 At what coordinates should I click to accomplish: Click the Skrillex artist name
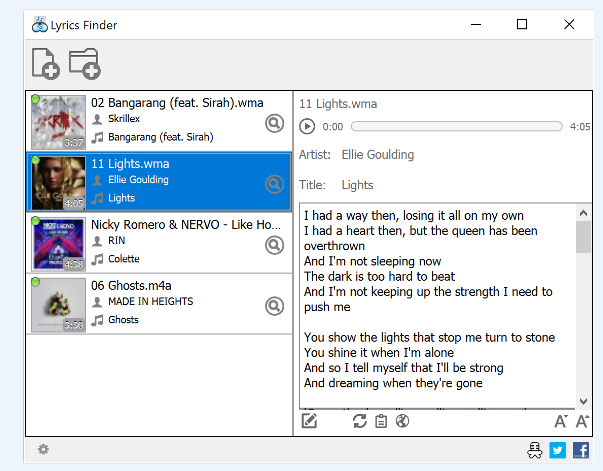pos(124,119)
